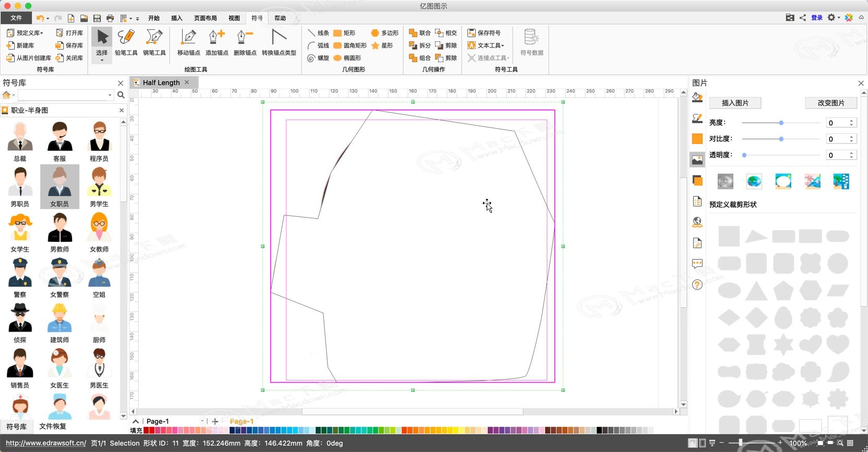Activate the 添加锚点 add anchor tool

[x=216, y=43]
